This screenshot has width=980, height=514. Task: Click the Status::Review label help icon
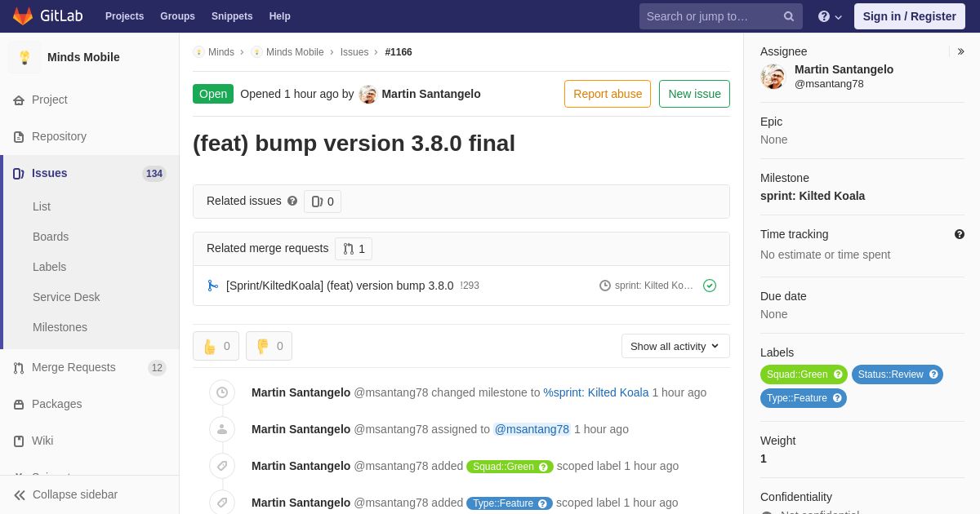pyautogui.click(x=933, y=374)
